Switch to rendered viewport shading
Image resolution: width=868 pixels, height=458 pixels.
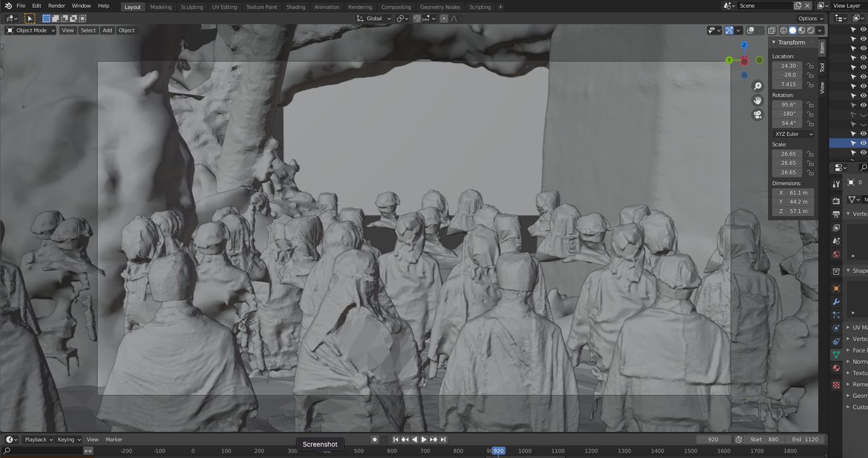810,30
